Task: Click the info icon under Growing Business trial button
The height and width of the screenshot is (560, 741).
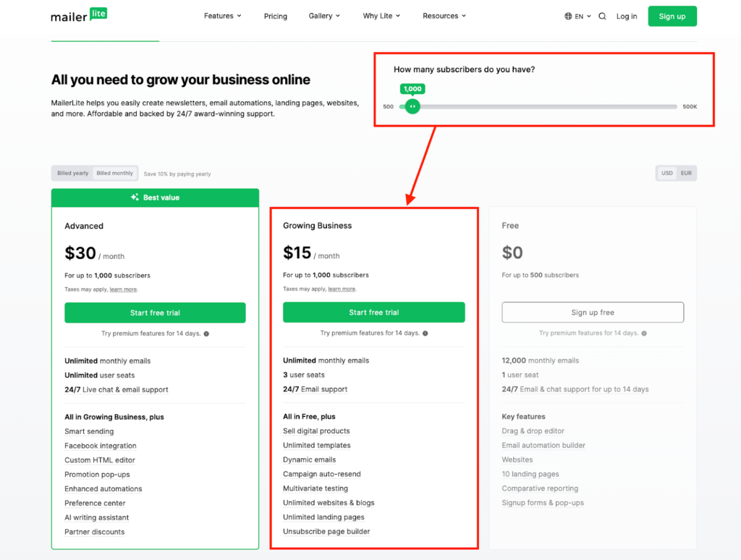Action: coord(425,334)
